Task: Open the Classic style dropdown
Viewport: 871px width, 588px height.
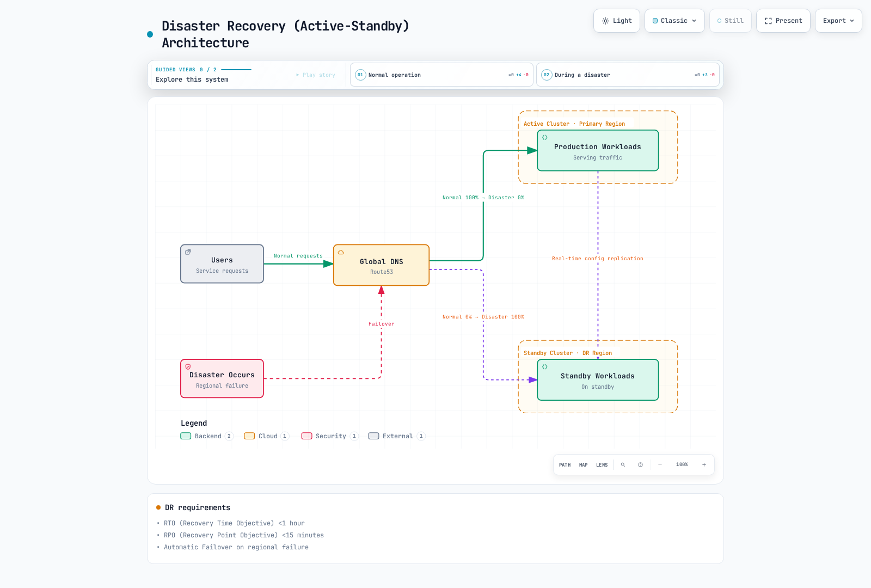Action: (674, 21)
